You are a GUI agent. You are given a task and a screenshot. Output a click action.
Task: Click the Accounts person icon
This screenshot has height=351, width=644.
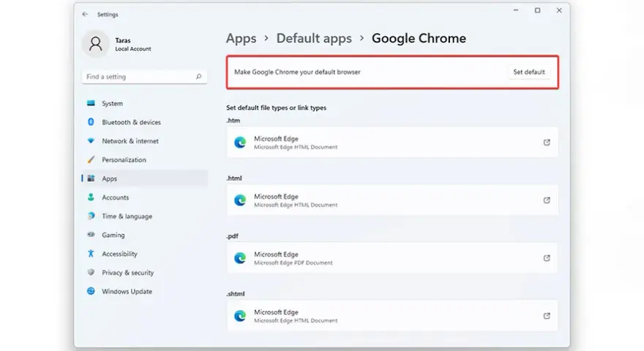coord(91,197)
